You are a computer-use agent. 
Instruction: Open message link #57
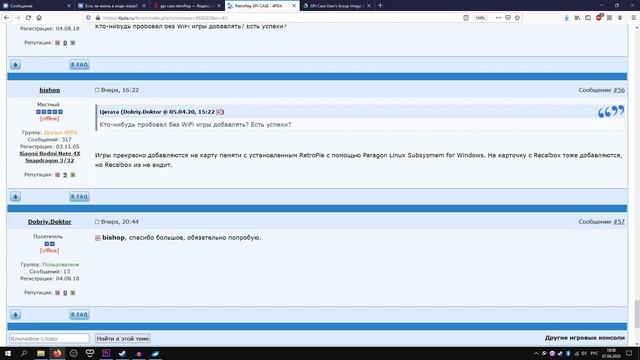pyautogui.click(x=619, y=222)
